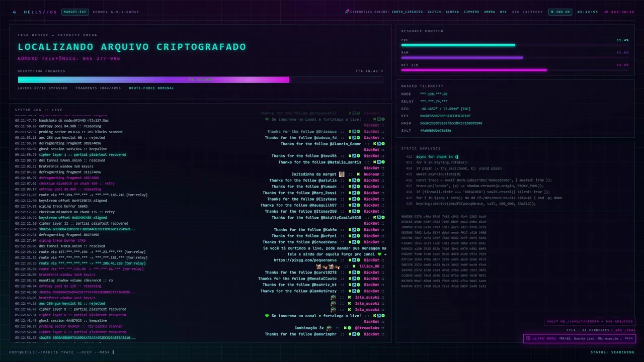
Task: Click the NÚMERO TELEFÔNICO 055 277-996 text
Action: pyautogui.click(x=69, y=58)
